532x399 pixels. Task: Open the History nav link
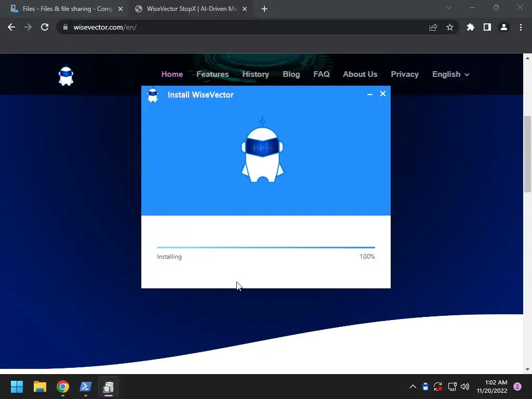(256, 74)
